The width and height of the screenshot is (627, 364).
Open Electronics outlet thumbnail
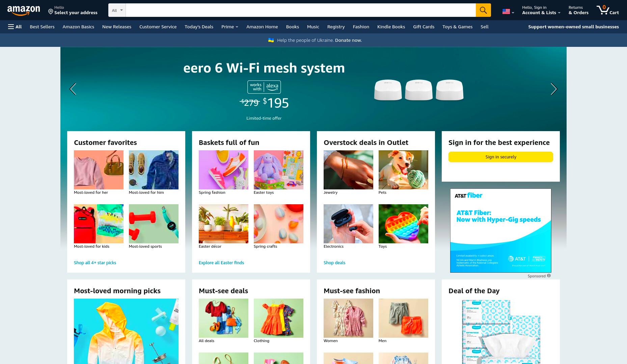[x=348, y=224]
